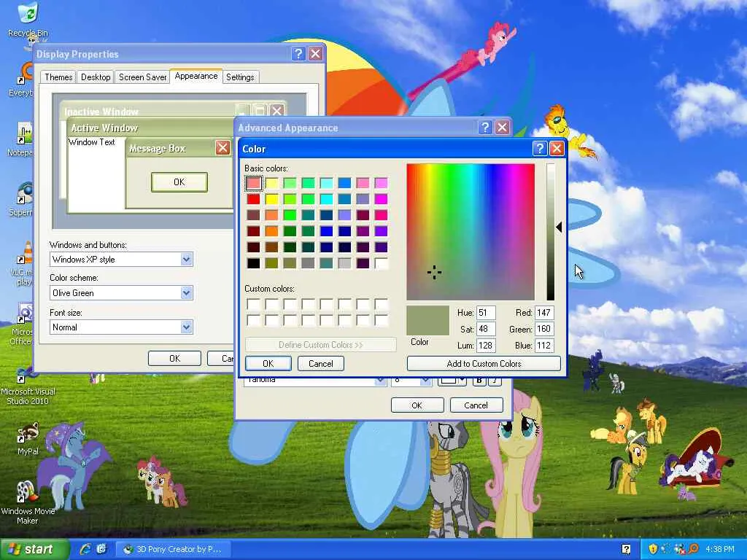
Task: Click the Hue input field
Action: tap(485, 313)
